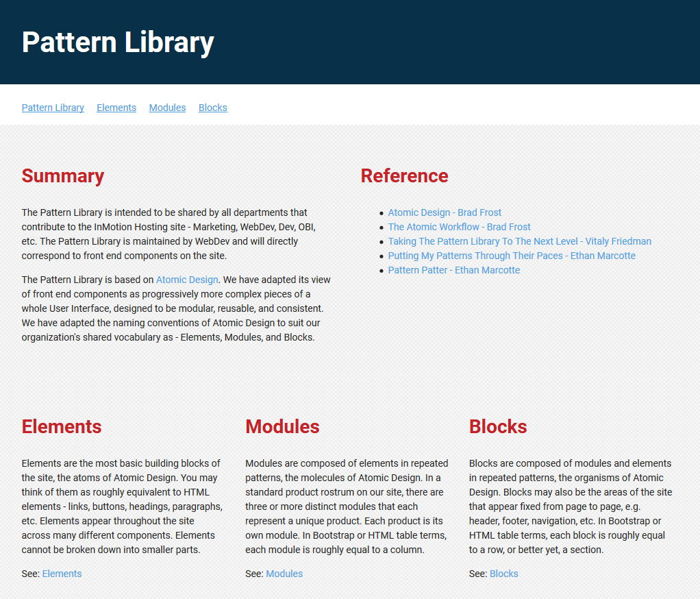Follow the inline Atomic Design link in Summary

click(x=187, y=280)
